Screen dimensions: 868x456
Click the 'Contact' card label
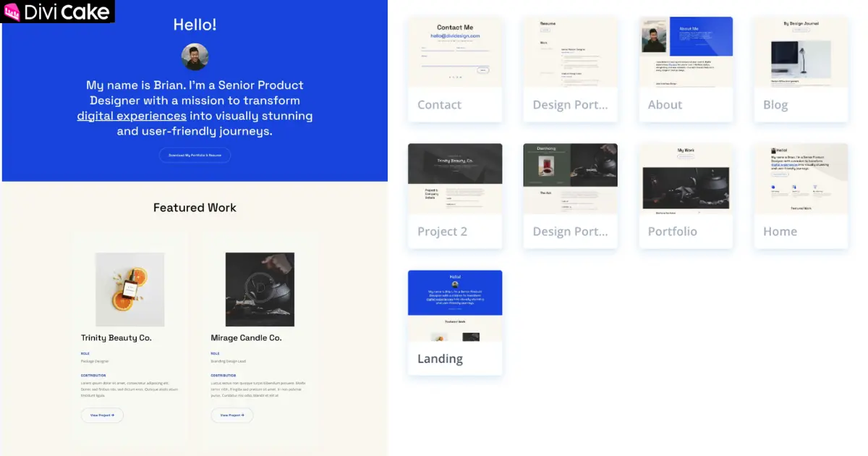[x=439, y=105]
